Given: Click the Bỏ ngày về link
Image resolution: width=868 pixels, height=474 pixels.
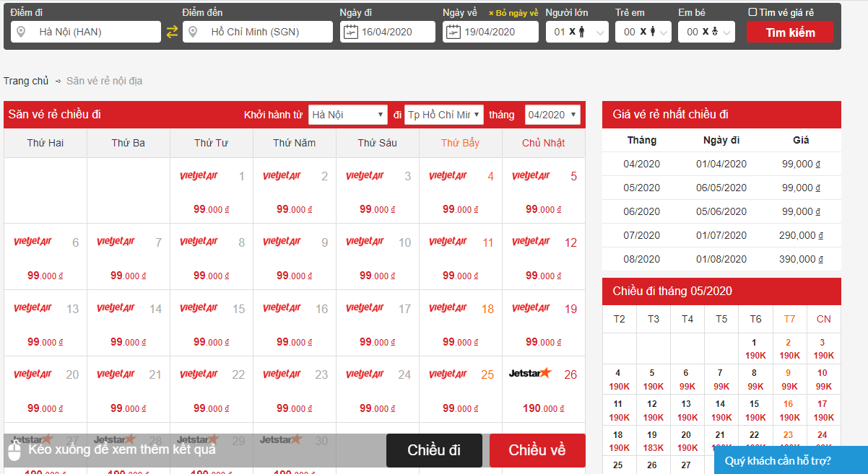Looking at the screenshot, I should pos(513,13).
